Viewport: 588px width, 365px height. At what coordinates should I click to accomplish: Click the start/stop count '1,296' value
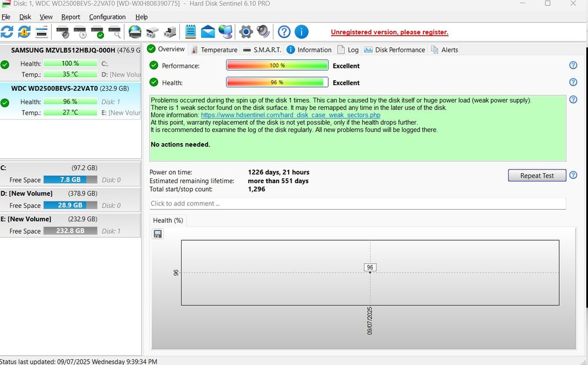tap(256, 189)
